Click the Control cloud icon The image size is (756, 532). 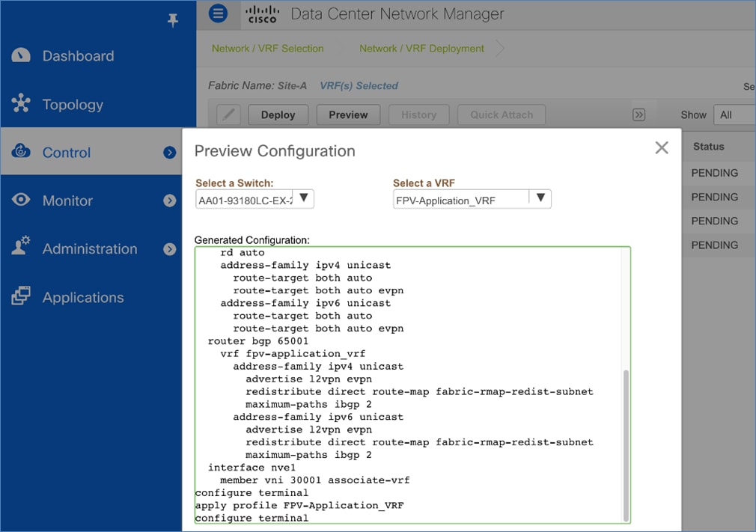[21, 151]
